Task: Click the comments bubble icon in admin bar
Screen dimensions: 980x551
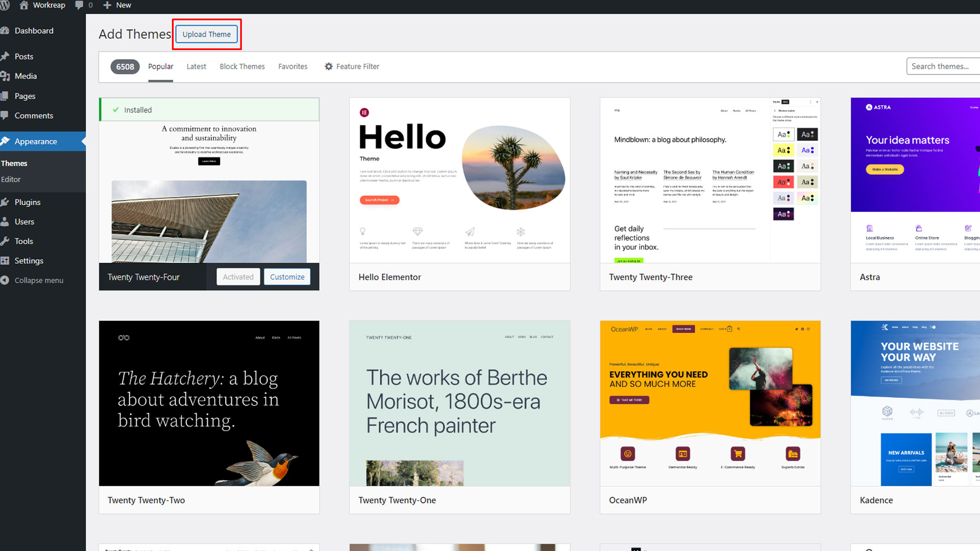Action: (x=79, y=5)
